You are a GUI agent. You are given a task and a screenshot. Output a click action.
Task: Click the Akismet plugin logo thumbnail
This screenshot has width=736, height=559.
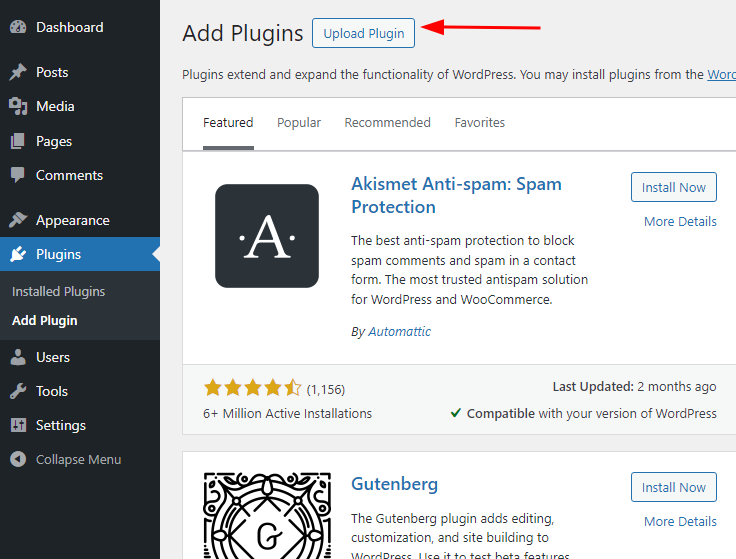pyautogui.click(x=267, y=236)
